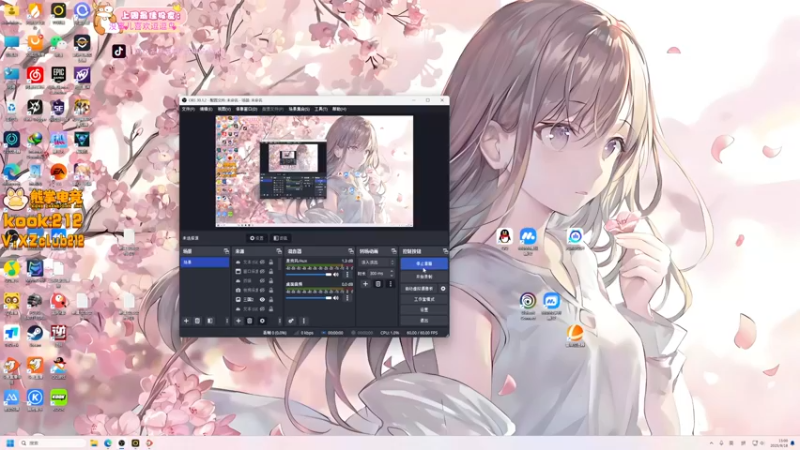Click the blue stop streaming button
The image size is (800, 450).
coord(424,264)
